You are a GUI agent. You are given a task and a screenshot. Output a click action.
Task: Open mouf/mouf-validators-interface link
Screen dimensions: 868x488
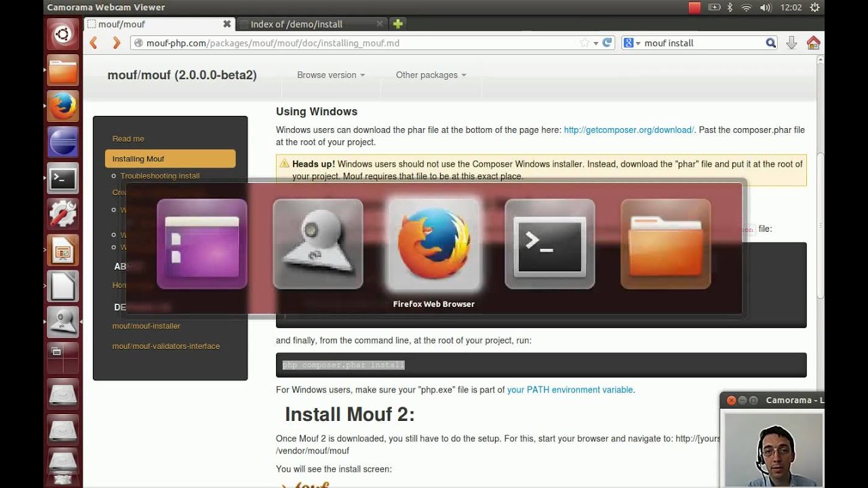(166, 346)
